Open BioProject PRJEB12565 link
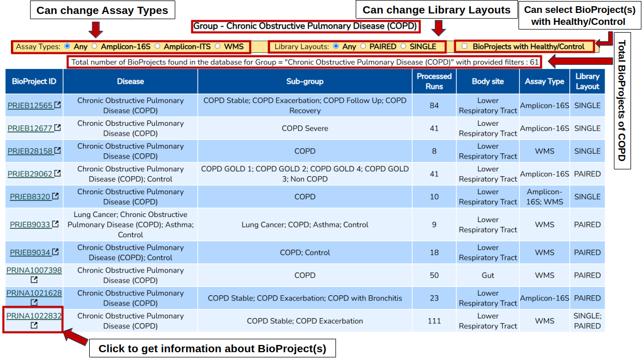The height and width of the screenshot is (360, 644). pos(30,106)
